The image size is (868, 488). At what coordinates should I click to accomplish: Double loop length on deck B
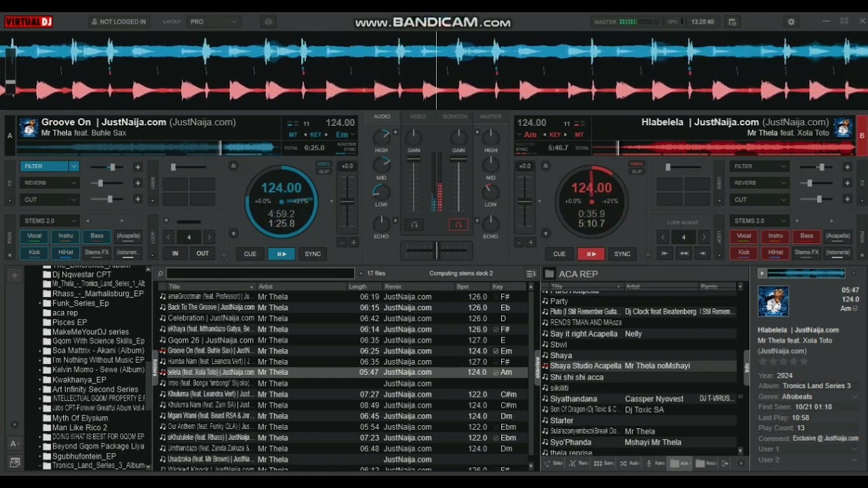coord(704,237)
